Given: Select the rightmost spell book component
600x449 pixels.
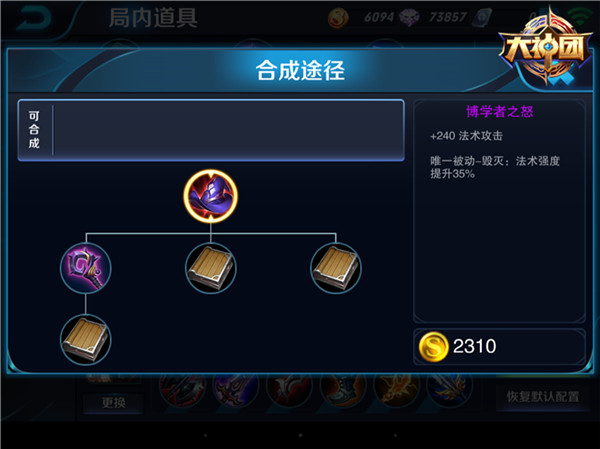Looking at the screenshot, I should pos(336,268).
